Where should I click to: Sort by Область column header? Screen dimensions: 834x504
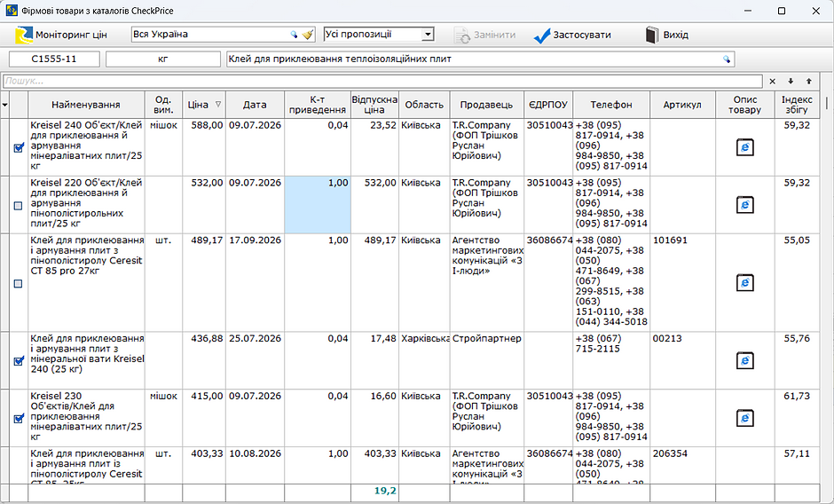pyautogui.click(x=424, y=105)
